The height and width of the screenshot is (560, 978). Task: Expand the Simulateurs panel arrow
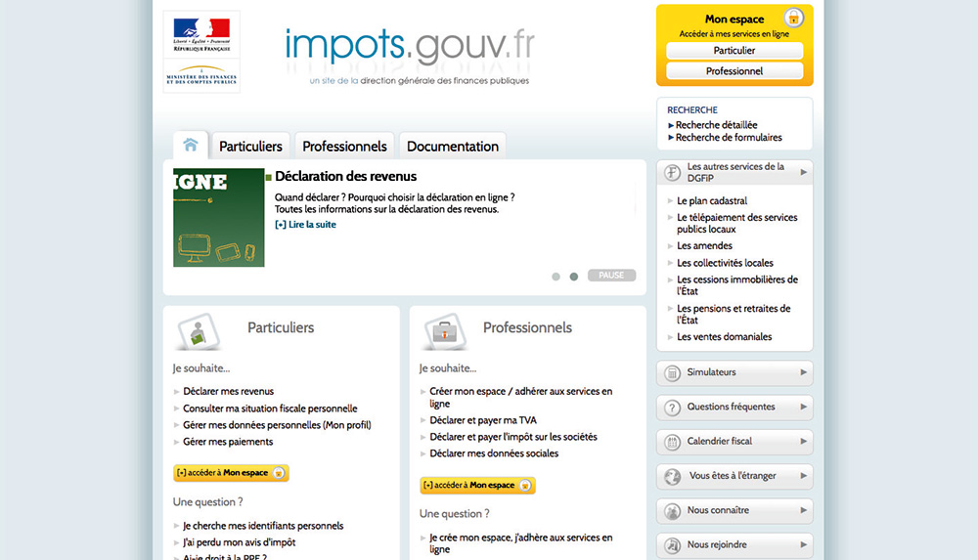click(x=803, y=372)
